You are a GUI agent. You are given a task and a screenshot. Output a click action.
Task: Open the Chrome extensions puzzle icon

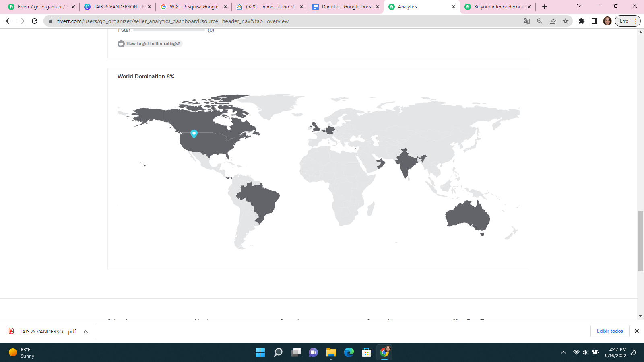pyautogui.click(x=582, y=21)
